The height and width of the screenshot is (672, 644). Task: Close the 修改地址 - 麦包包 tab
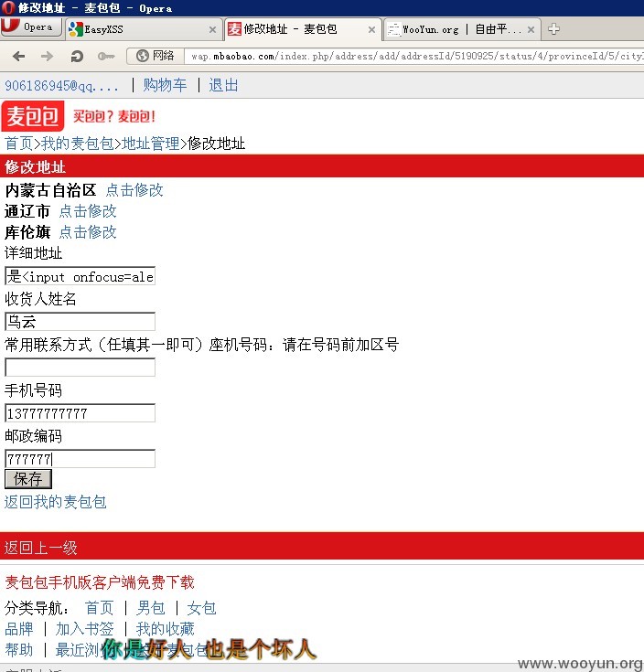[371, 29]
